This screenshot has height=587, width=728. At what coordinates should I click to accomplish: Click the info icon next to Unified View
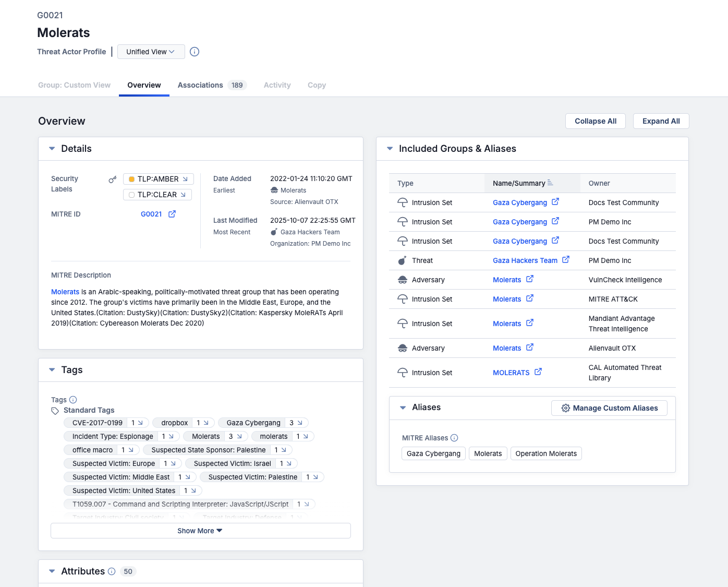click(195, 52)
